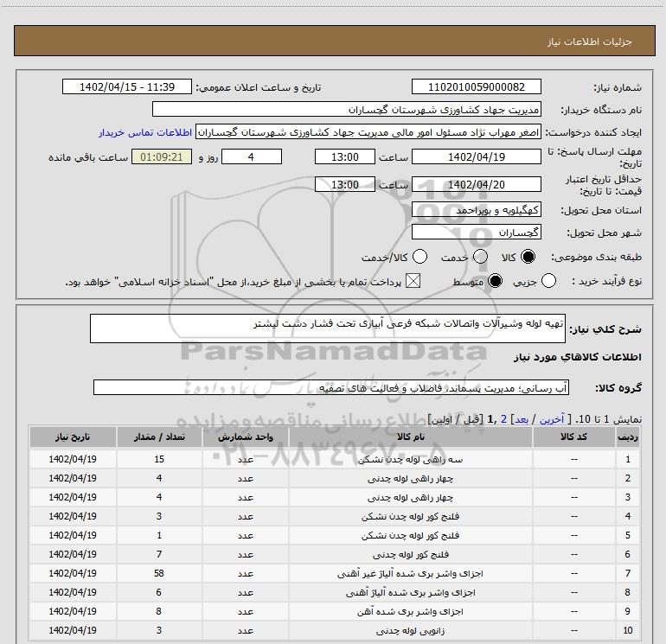This screenshot has width=666, height=644.
Task: Open the buyer contact info link
Action: coord(145,133)
